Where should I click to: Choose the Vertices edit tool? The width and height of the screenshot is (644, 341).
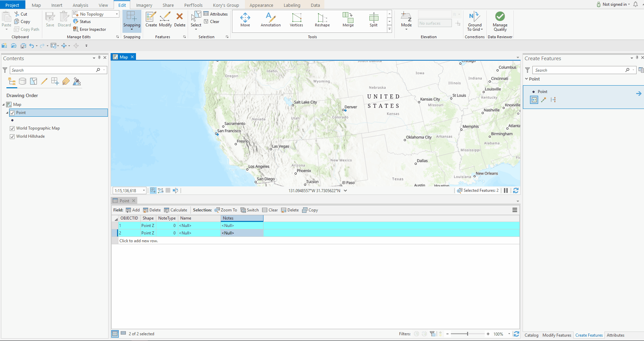point(296,20)
